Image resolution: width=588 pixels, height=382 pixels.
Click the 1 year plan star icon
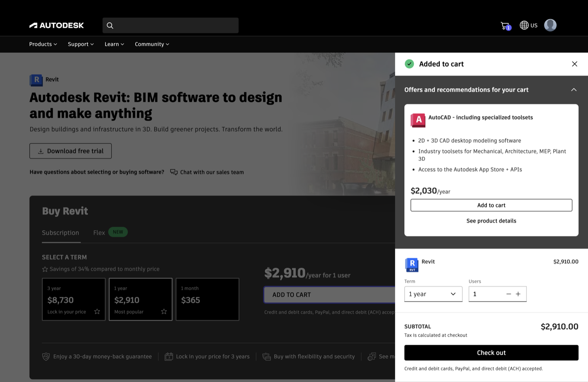coord(164,311)
